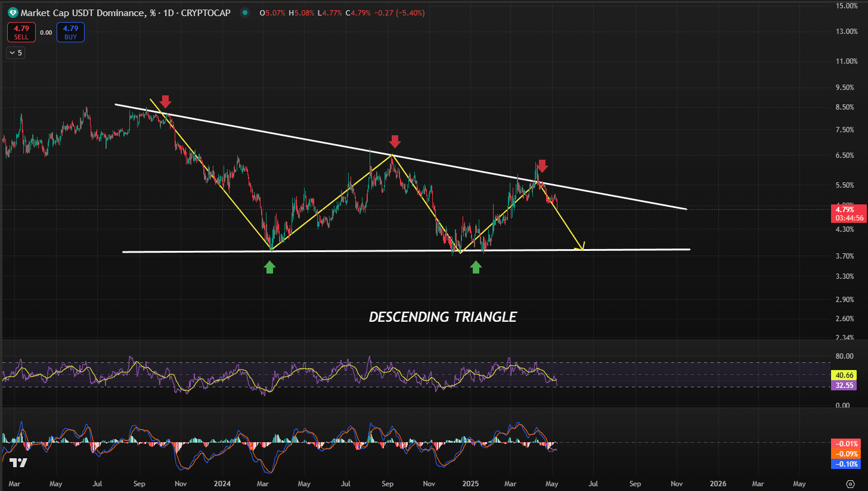The height and width of the screenshot is (491, 868).
Task: Select the left green up arrow marker
Action: click(269, 267)
